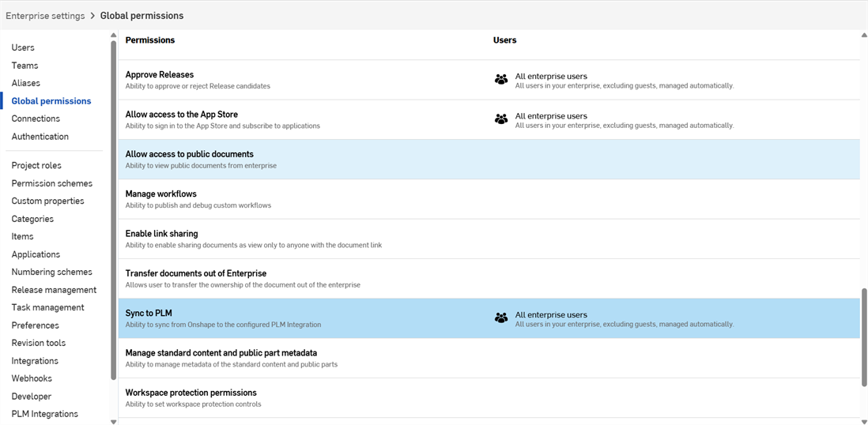Click the sidebar scroll up arrow
This screenshot has width=868, height=425.
tap(114, 35)
